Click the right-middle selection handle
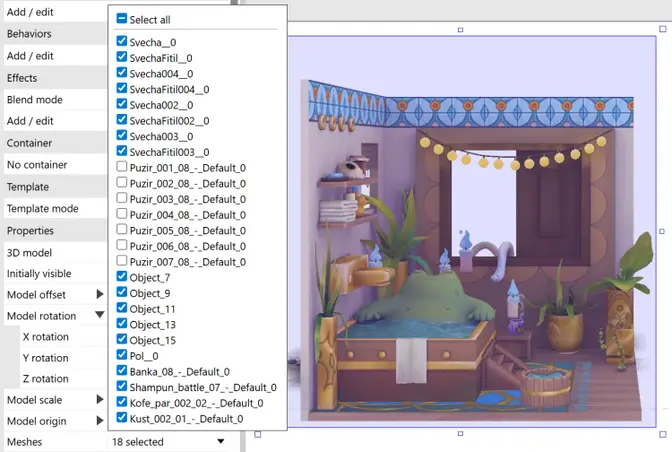This screenshot has height=452, width=672. [x=662, y=231]
